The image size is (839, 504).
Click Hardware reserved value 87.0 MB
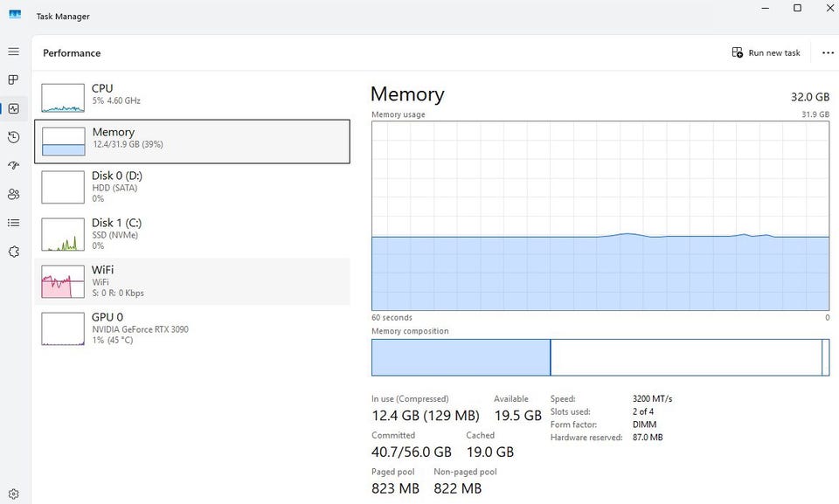(648, 437)
